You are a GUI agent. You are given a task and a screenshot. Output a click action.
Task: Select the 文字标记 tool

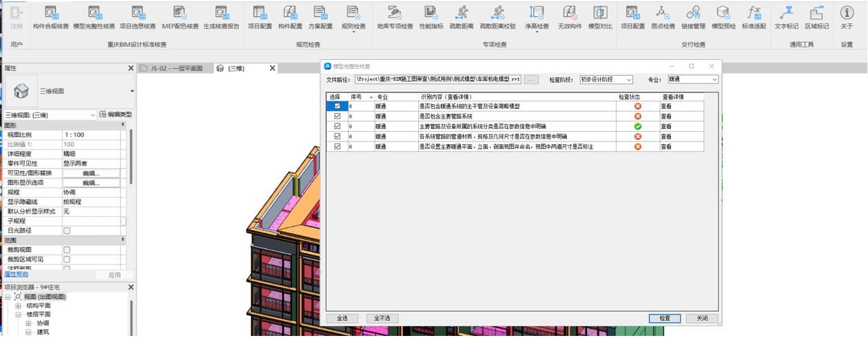click(787, 18)
